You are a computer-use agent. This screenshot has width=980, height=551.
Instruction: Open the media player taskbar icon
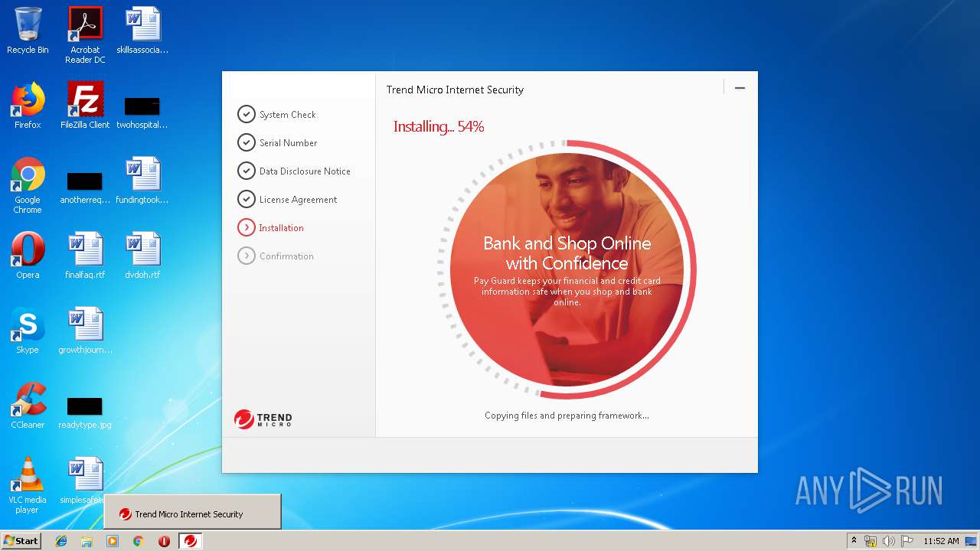coord(112,541)
